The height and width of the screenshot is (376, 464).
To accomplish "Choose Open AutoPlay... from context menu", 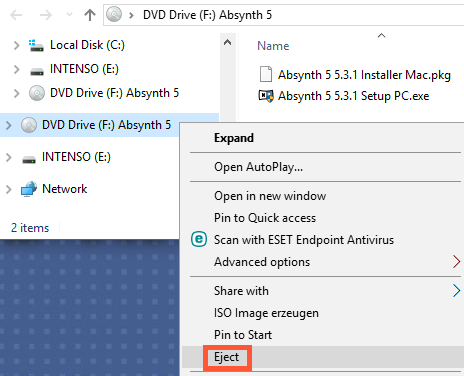I will point(258,167).
